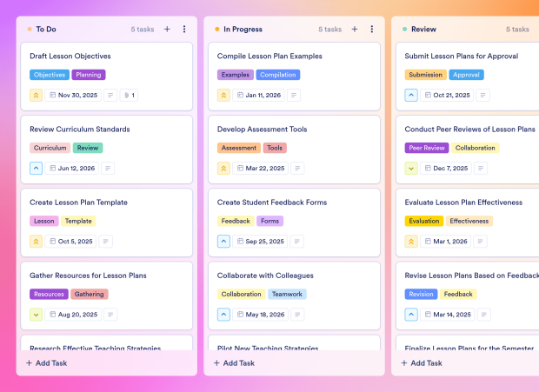539x392 pixels.
Task: Open description icon on Collaborate with Colleagues
Action: [x=297, y=315]
